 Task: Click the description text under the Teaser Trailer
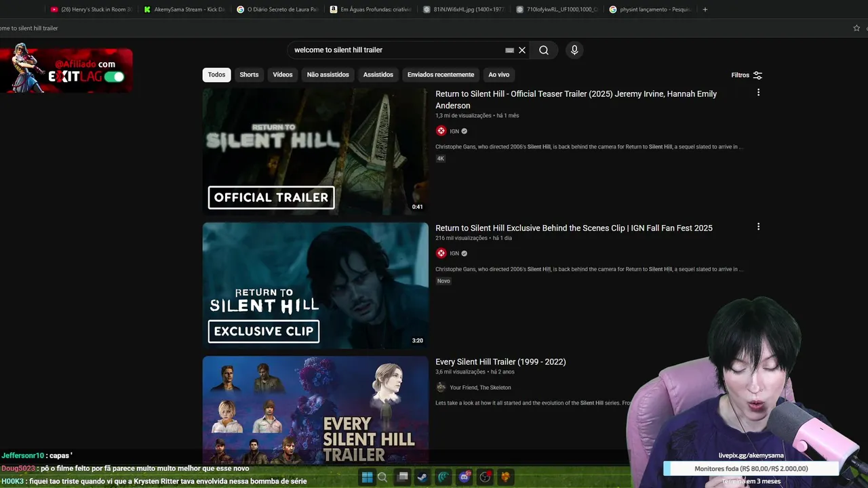pyautogui.click(x=589, y=146)
